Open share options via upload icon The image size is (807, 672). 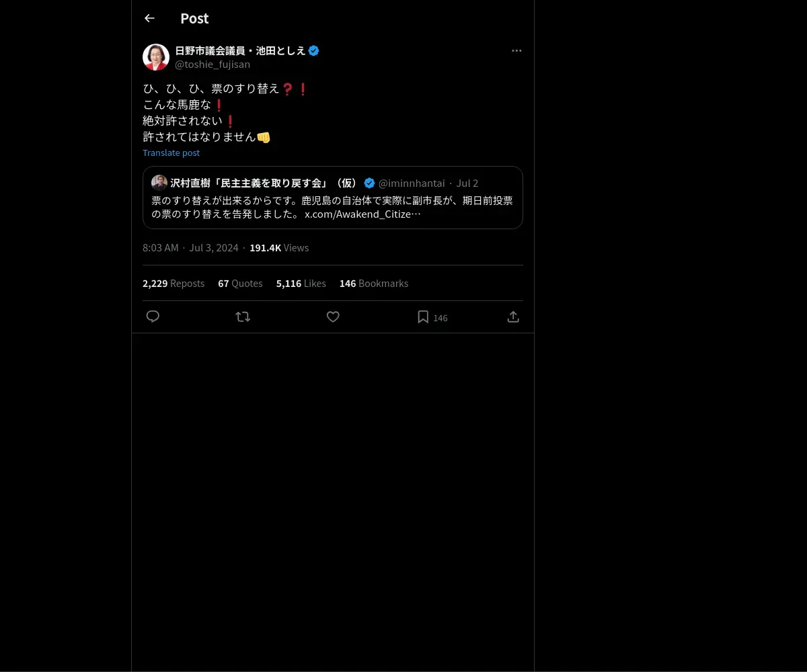pos(513,317)
